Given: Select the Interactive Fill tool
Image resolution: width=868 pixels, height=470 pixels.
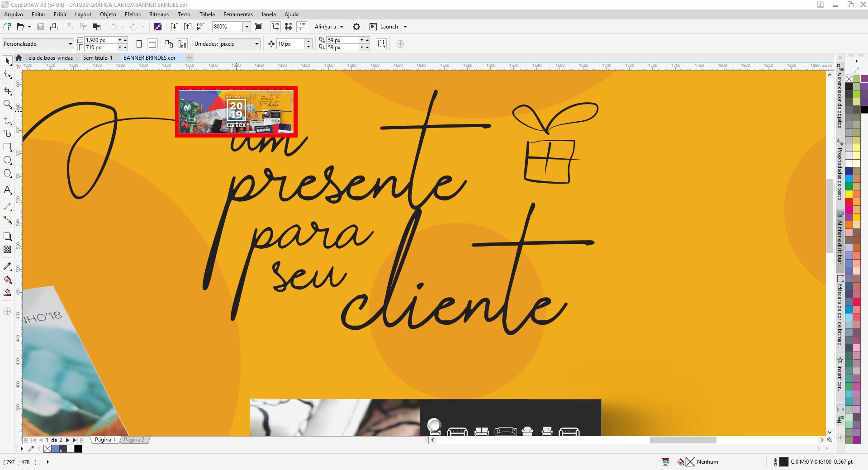Looking at the screenshot, I should click(7, 280).
